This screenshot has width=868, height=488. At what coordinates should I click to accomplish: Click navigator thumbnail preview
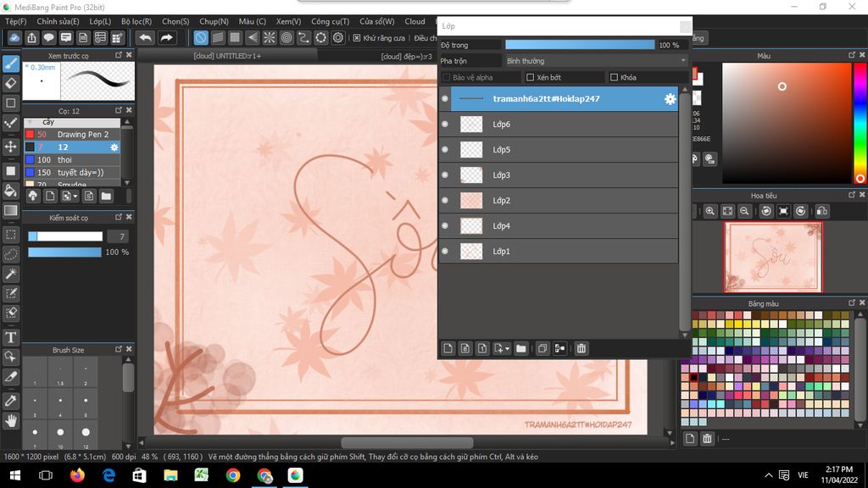point(773,258)
